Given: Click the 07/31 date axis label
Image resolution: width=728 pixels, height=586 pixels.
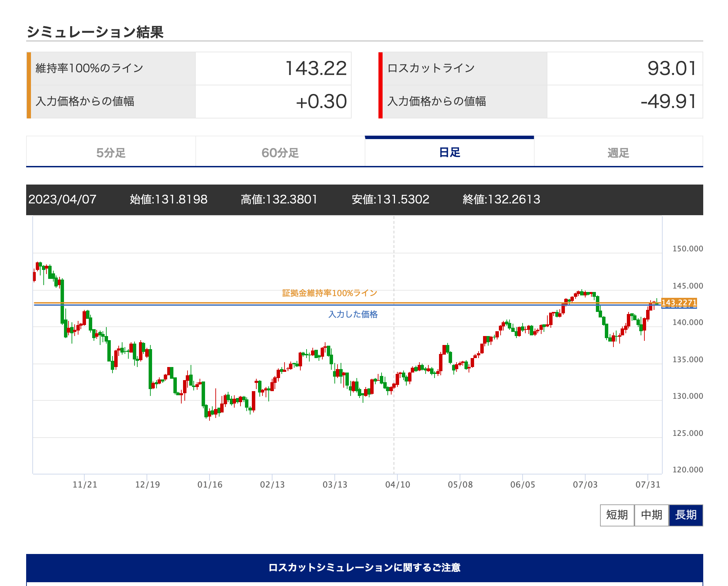Looking at the screenshot, I should pyautogui.click(x=647, y=484).
